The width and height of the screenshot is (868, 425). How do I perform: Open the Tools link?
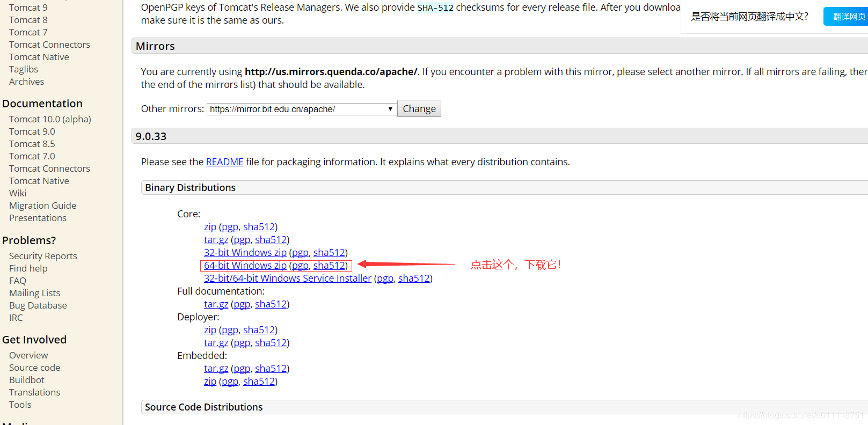(x=20, y=405)
